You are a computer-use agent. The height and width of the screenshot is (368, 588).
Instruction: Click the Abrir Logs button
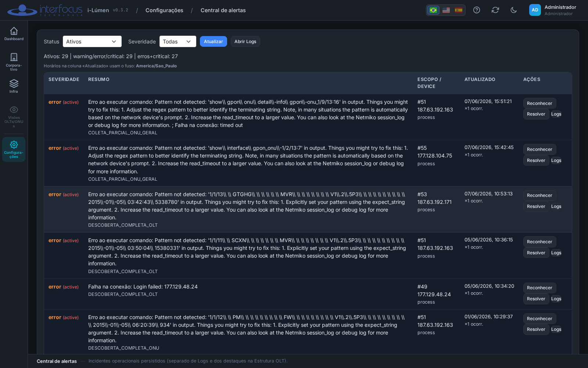click(x=245, y=42)
